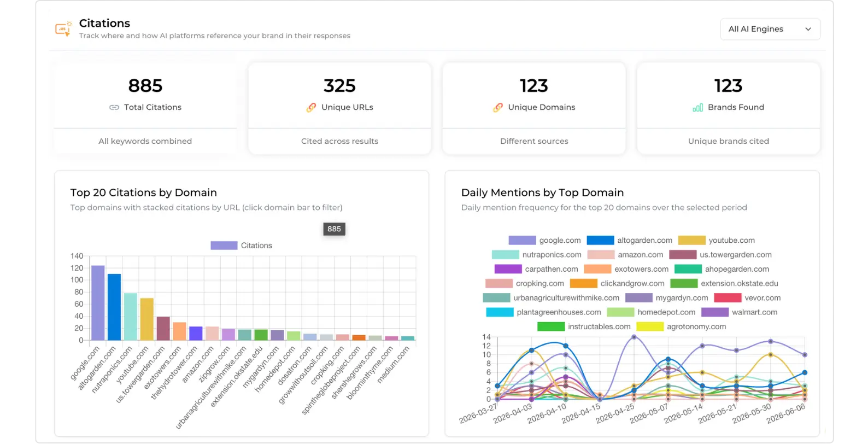Click the medium.com axis label in bar chart

click(394, 365)
